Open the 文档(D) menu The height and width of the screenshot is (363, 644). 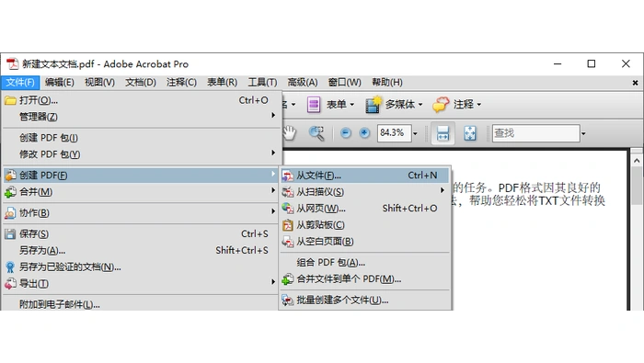click(x=141, y=83)
